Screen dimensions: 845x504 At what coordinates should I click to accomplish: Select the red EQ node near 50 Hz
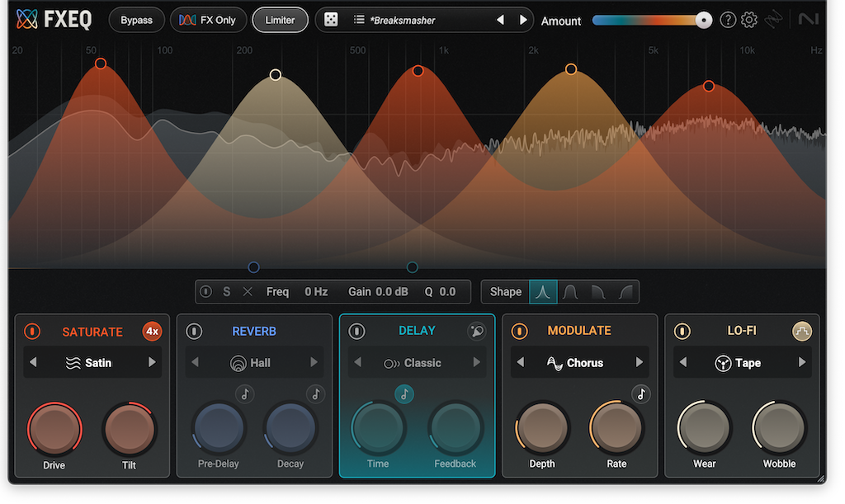click(x=100, y=64)
